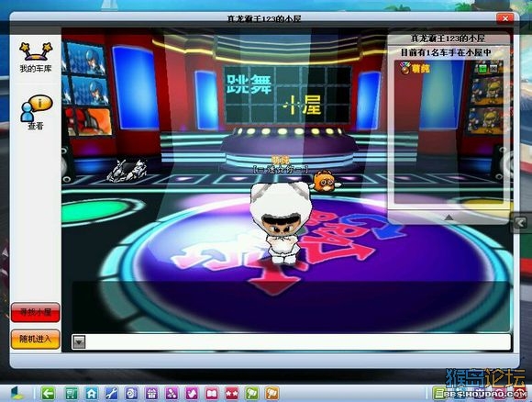The height and width of the screenshot is (402, 532).
Task: Close the 真龙霸王123的小屋 window
Action: pos(504,18)
